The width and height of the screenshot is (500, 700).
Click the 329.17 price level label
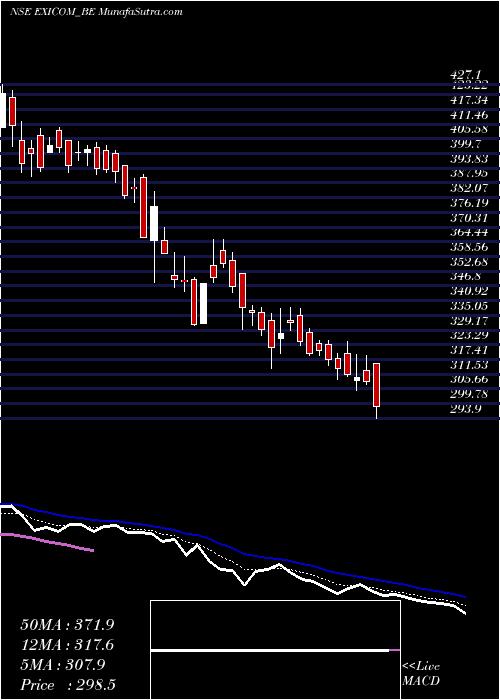pyautogui.click(x=469, y=321)
